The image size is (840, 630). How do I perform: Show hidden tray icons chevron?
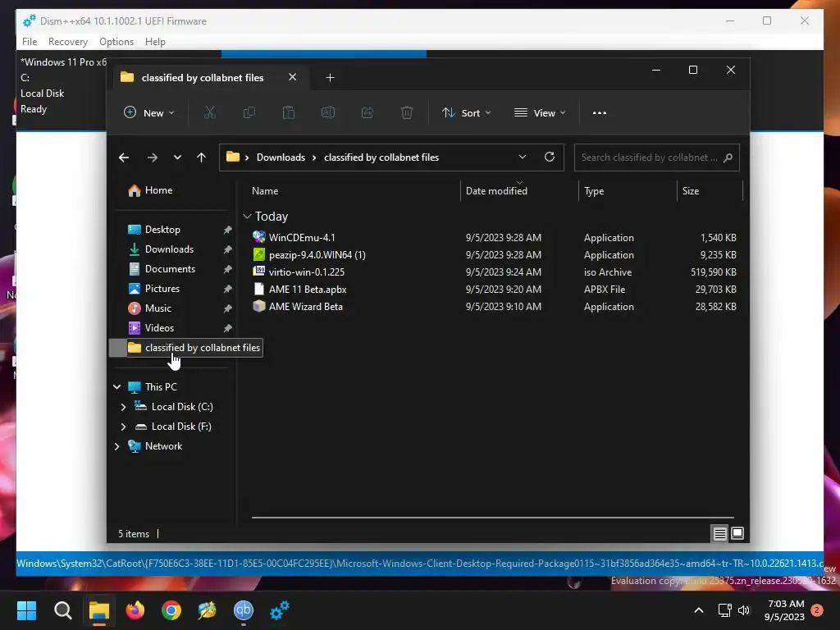coord(699,610)
